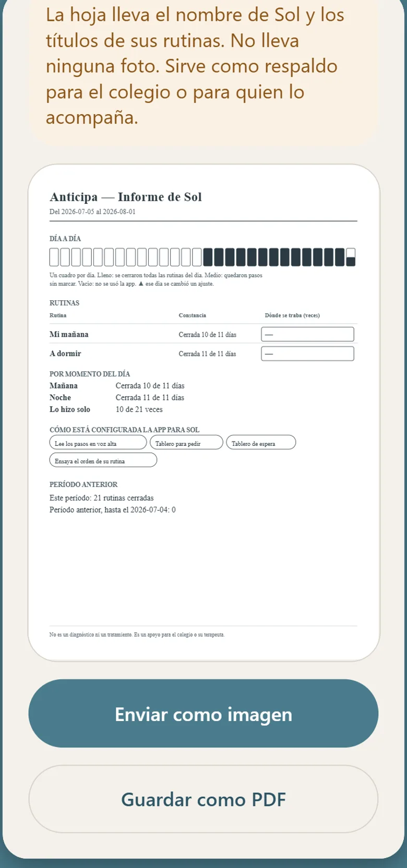The height and width of the screenshot is (868, 407).
Task: Select the 'Lo hizo solo' row label
Action: coord(70,409)
